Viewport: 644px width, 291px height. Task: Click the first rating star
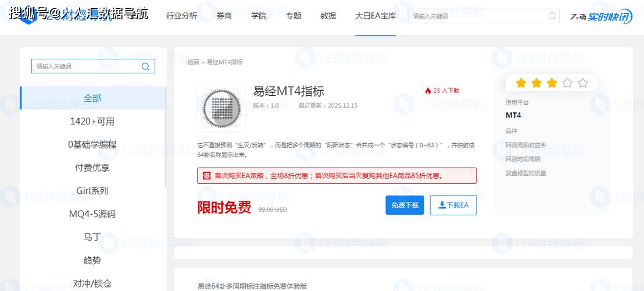[521, 83]
